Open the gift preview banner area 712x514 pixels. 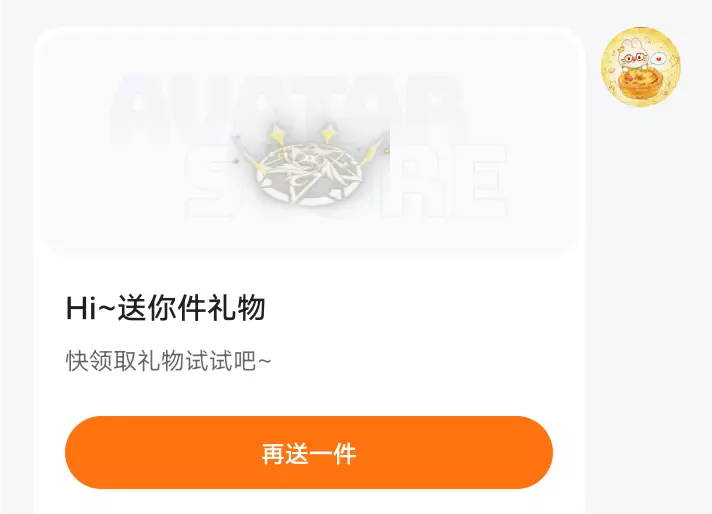point(309,143)
